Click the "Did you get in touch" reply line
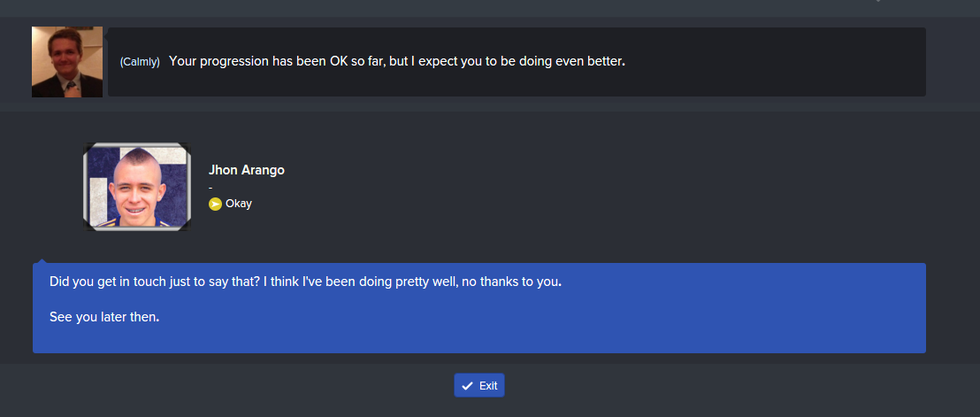This screenshot has width=980, height=417. pyautogui.click(x=305, y=282)
